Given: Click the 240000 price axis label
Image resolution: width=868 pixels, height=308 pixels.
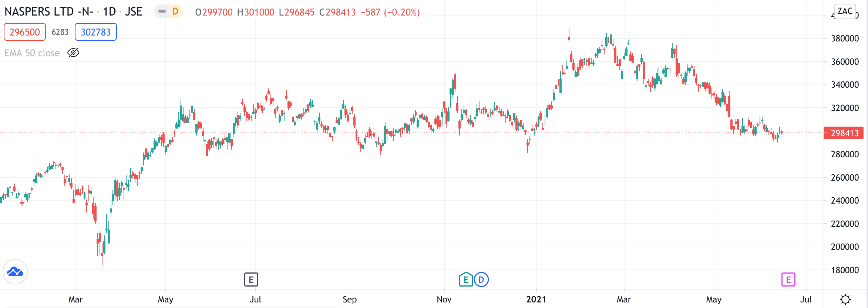Looking at the screenshot, I should [x=845, y=201].
